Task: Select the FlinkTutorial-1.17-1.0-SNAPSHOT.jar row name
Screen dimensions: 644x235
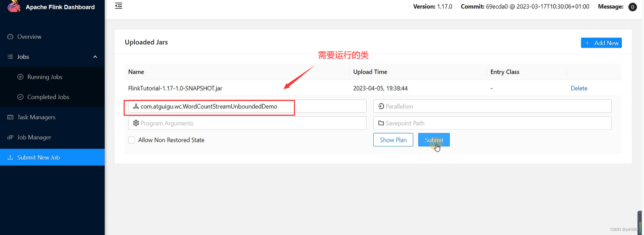Action: pos(175,88)
